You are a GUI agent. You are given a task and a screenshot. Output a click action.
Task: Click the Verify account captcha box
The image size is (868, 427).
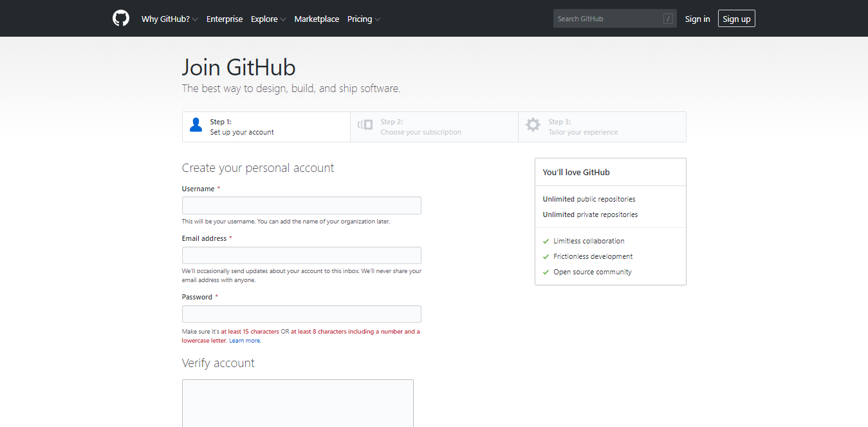click(298, 403)
